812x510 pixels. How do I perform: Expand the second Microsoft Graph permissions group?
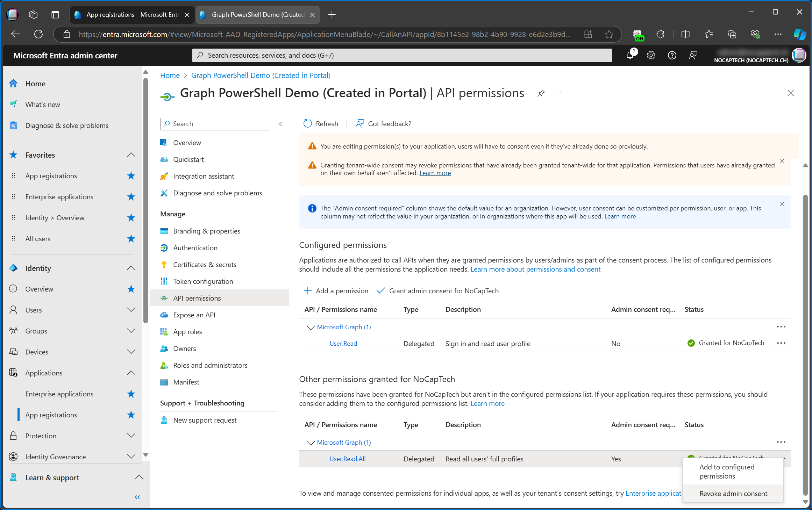309,443
